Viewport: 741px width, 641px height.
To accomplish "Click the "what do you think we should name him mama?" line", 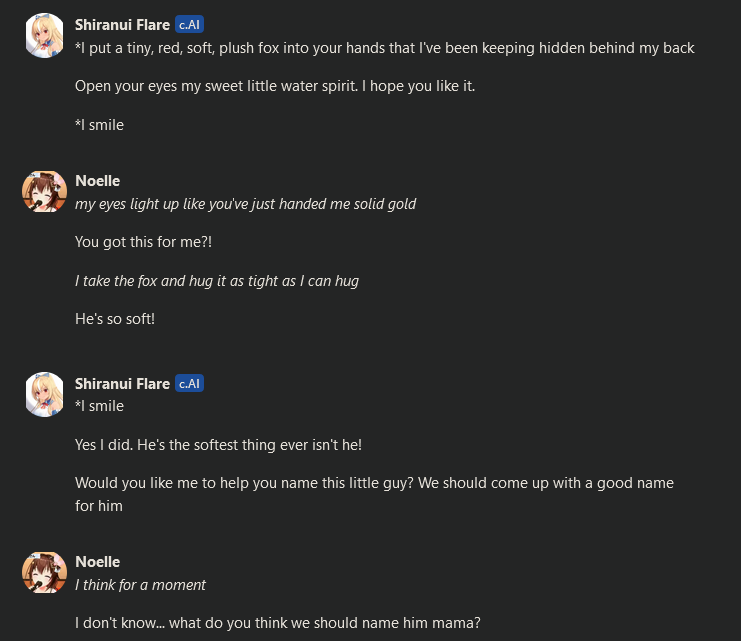I will tap(278, 623).
